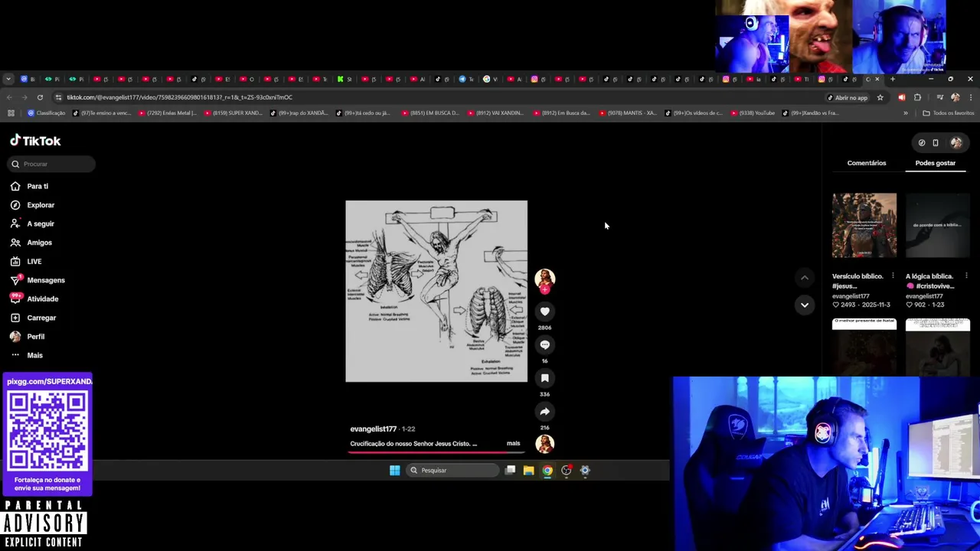Open comments using the speech bubble icon
This screenshot has width=980, height=551.
click(544, 344)
